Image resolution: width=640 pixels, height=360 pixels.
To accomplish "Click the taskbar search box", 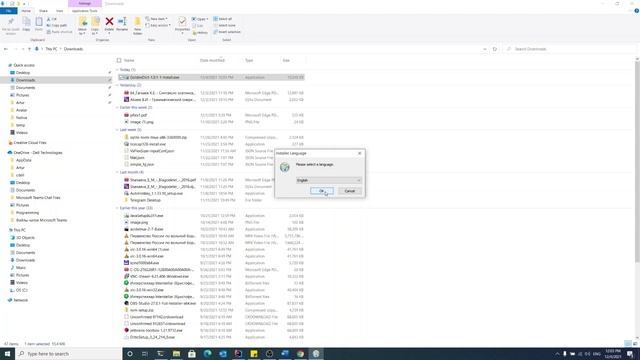I will pos(69,354).
